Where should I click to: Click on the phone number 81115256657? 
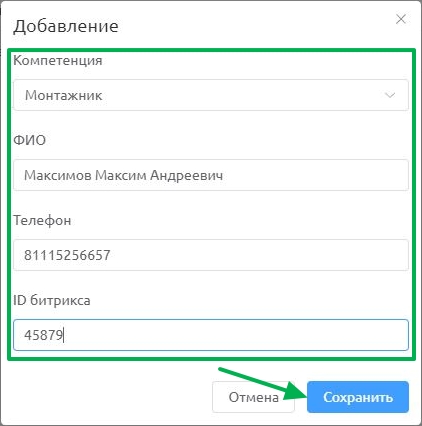[67, 255]
